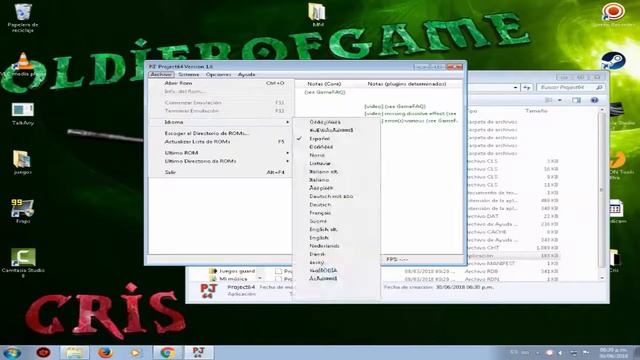Open the media player taskbar icon

click(136, 353)
